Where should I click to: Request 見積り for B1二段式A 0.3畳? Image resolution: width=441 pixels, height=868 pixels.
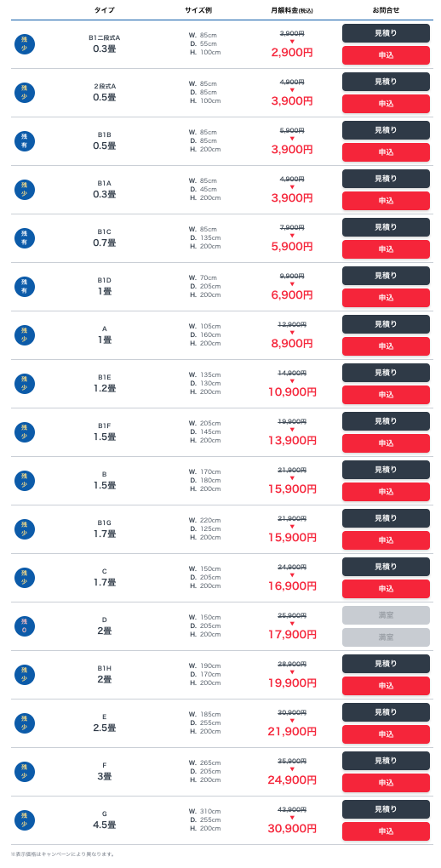386,33
